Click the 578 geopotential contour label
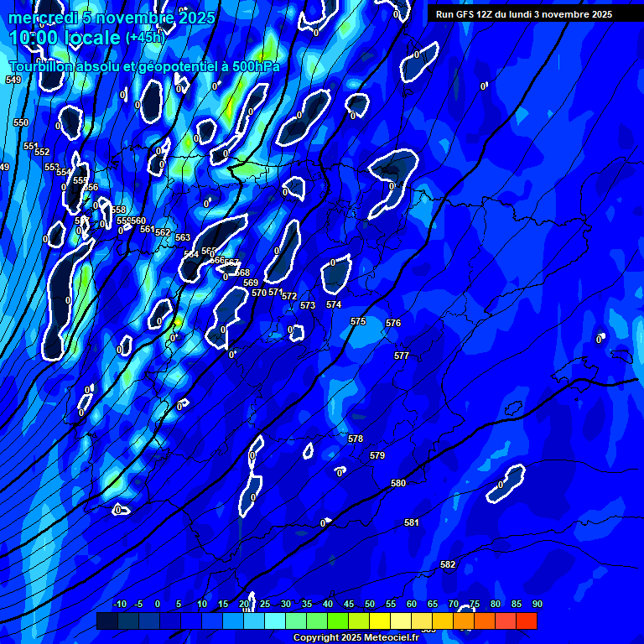Viewport: 644px width, 644px height. point(356,439)
